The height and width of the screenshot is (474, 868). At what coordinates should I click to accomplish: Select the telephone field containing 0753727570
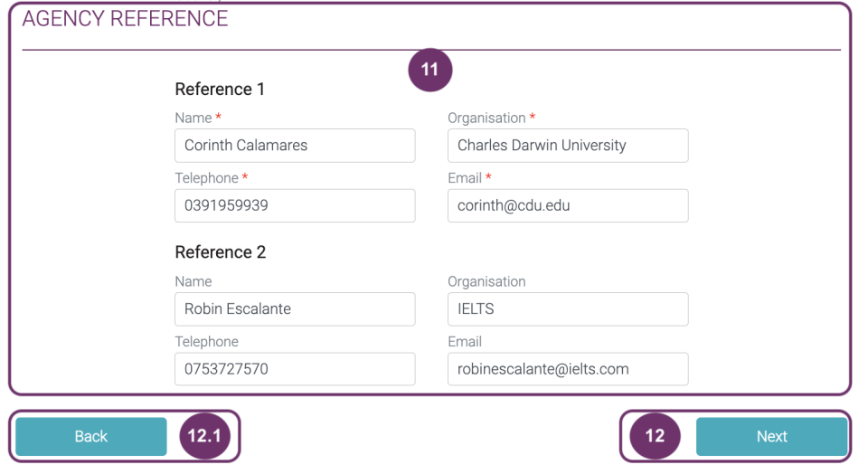click(x=295, y=369)
